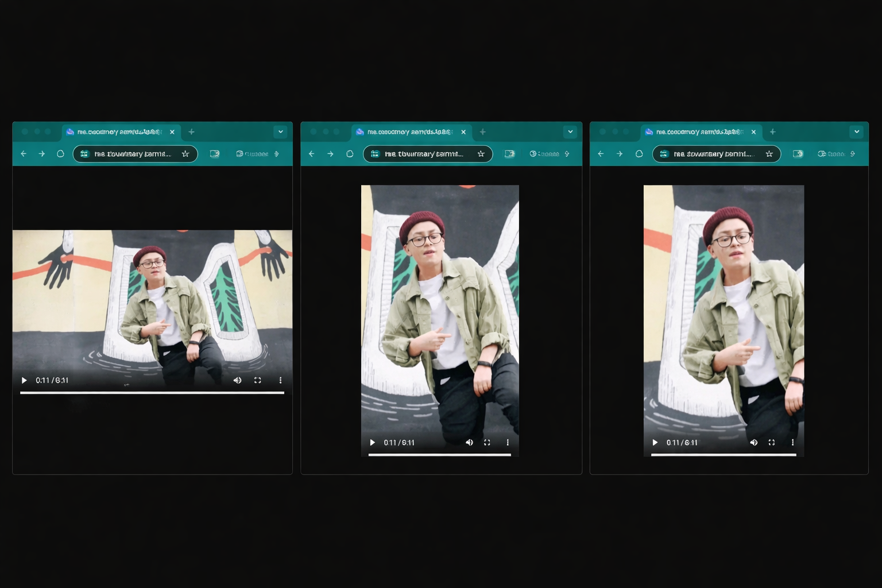Open more options on left video player
Viewport: 882px width, 588px height.
point(280,380)
